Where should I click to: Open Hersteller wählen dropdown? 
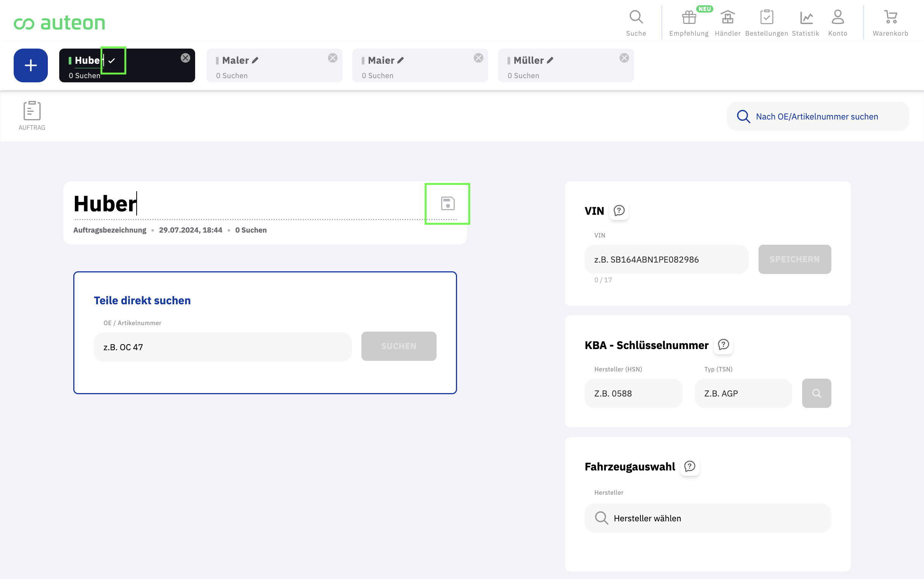(x=707, y=518)
